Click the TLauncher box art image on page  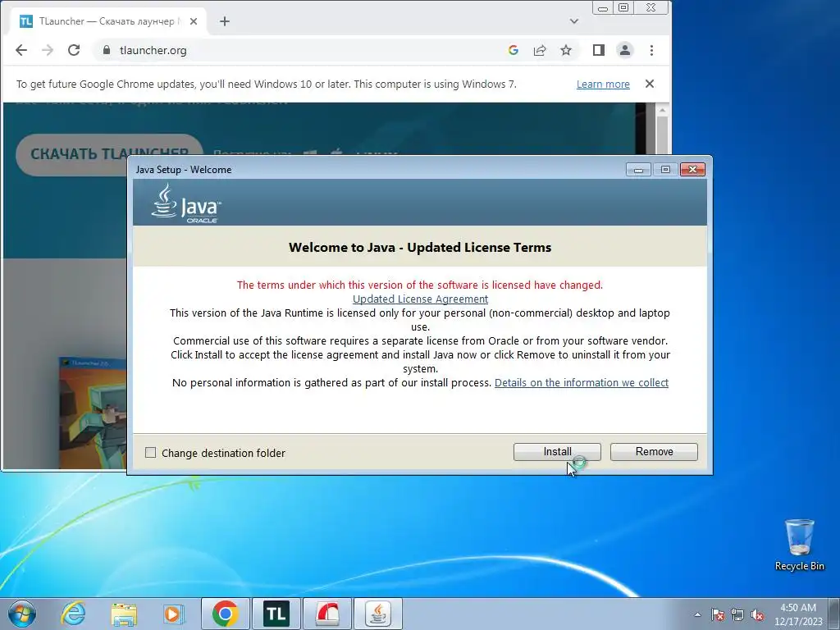[93, 413]
